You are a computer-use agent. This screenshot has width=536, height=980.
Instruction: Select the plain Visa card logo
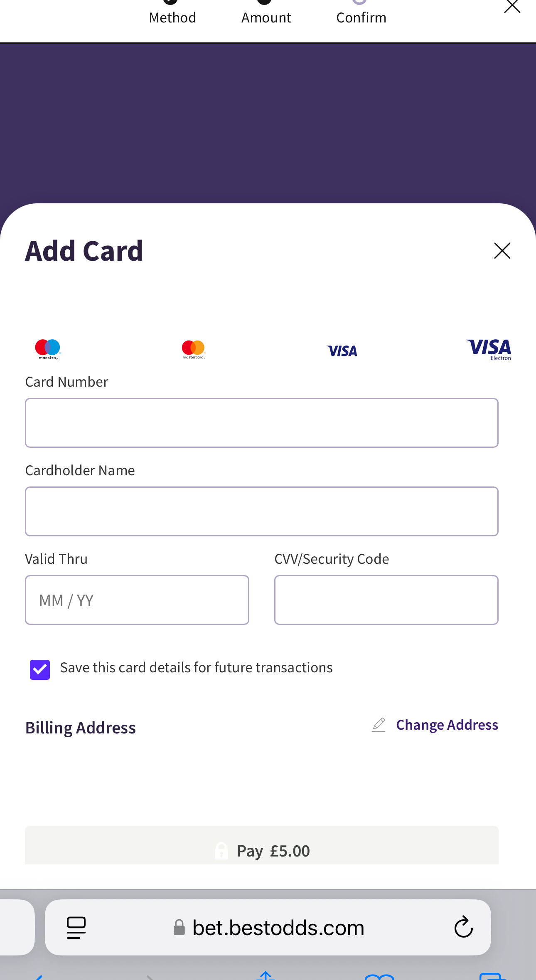click(342, 351)
